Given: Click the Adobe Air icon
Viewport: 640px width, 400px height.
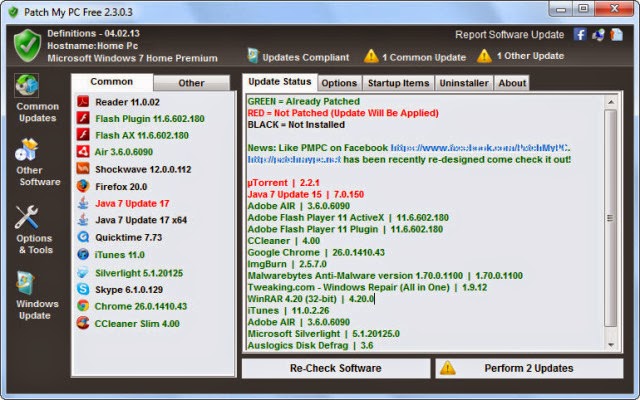Looking at the screenshot, I should (83, 151).
